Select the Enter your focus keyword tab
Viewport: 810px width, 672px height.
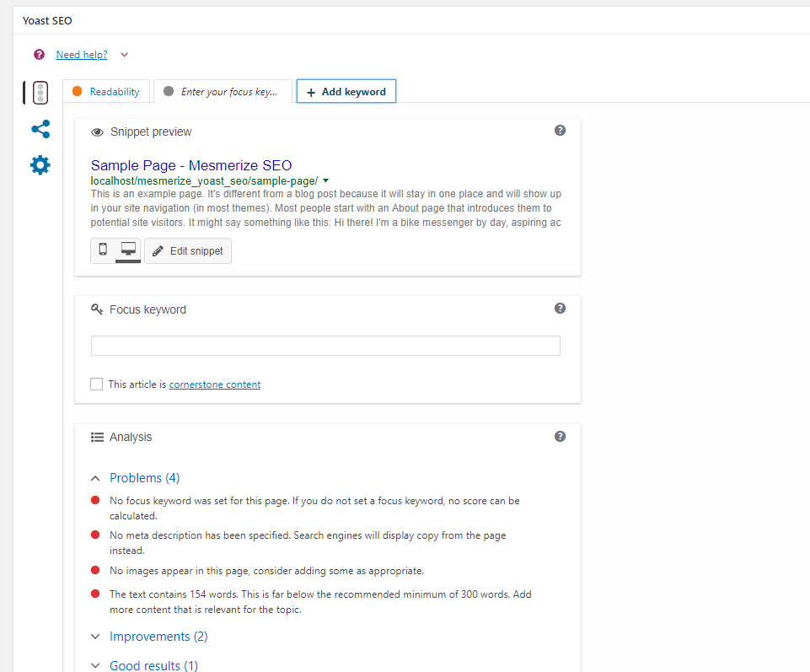click(222, 92)
